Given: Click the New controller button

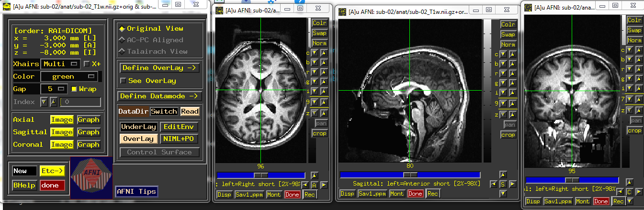Looking at the screenshot, I should click(25, 171).
